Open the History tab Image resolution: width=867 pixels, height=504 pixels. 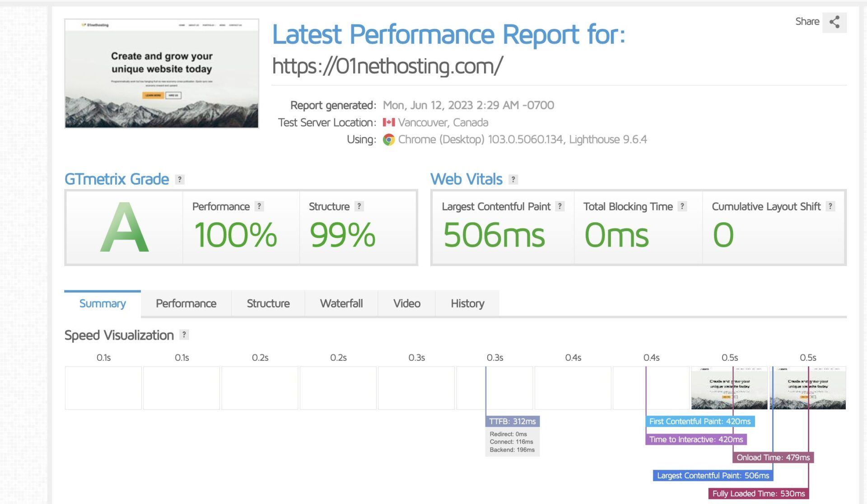point(467,303)
